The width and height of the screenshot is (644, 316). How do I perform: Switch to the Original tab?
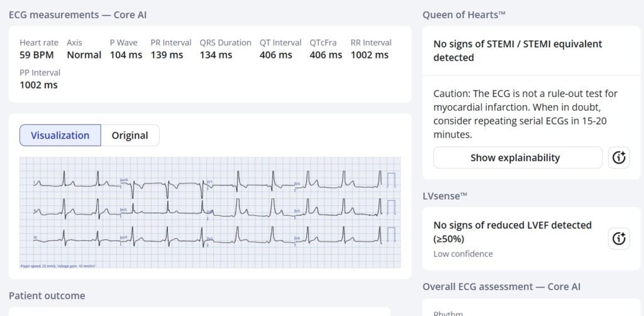click(x=130, y=135)
